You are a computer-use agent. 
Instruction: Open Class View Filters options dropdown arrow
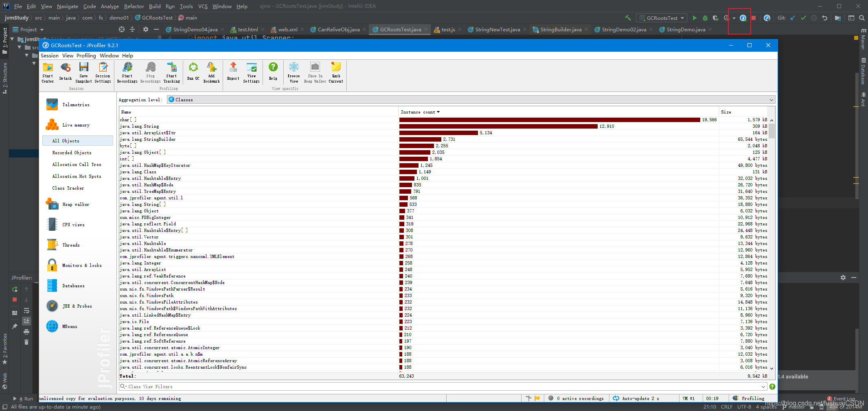[763, 387]
